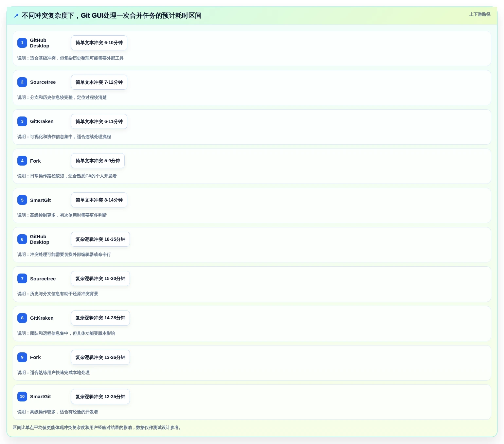Click the GitKraken label in row 8
The image size is (504, 444).
coord(42,318)
